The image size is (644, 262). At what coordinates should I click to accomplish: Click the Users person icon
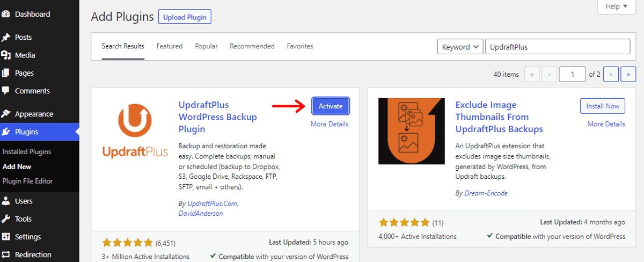pos(6,201)
